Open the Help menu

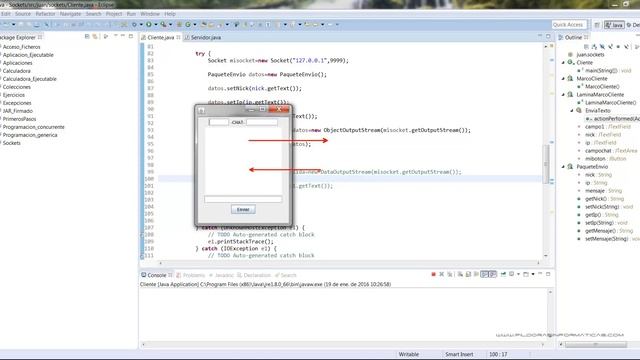point(170,14)
